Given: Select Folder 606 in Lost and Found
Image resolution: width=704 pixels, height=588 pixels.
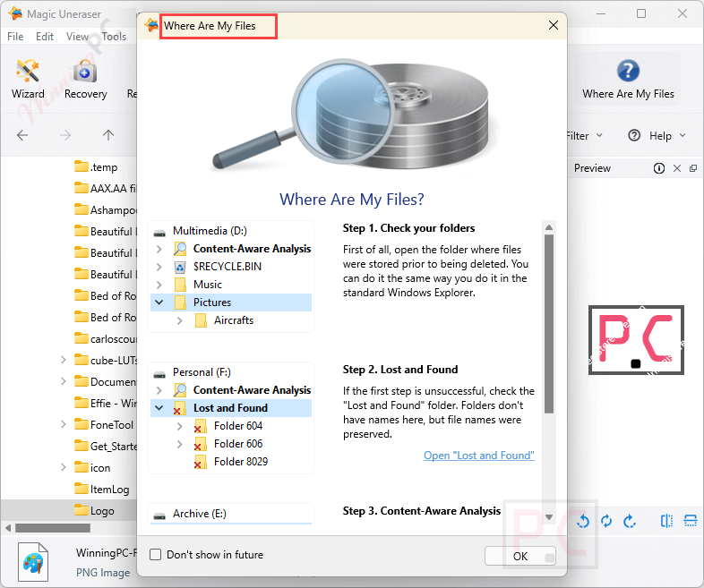Looking at the screenshot, I should (238, 444).
